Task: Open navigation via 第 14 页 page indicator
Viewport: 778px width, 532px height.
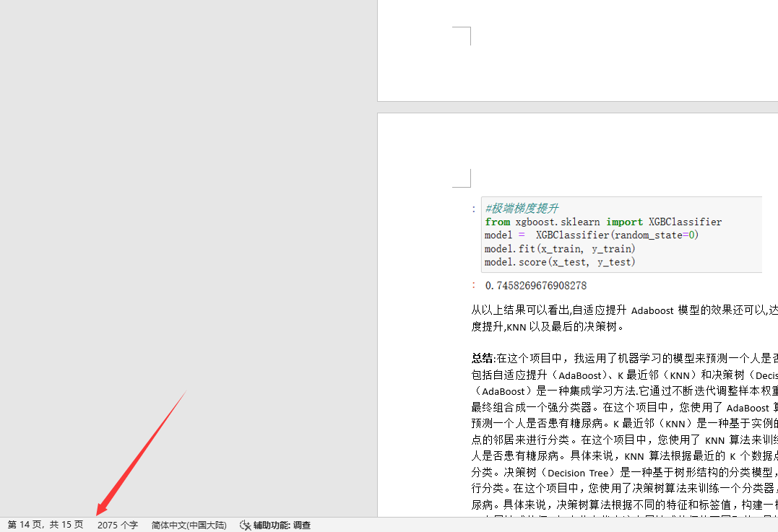Action: (x=45, y=525)
